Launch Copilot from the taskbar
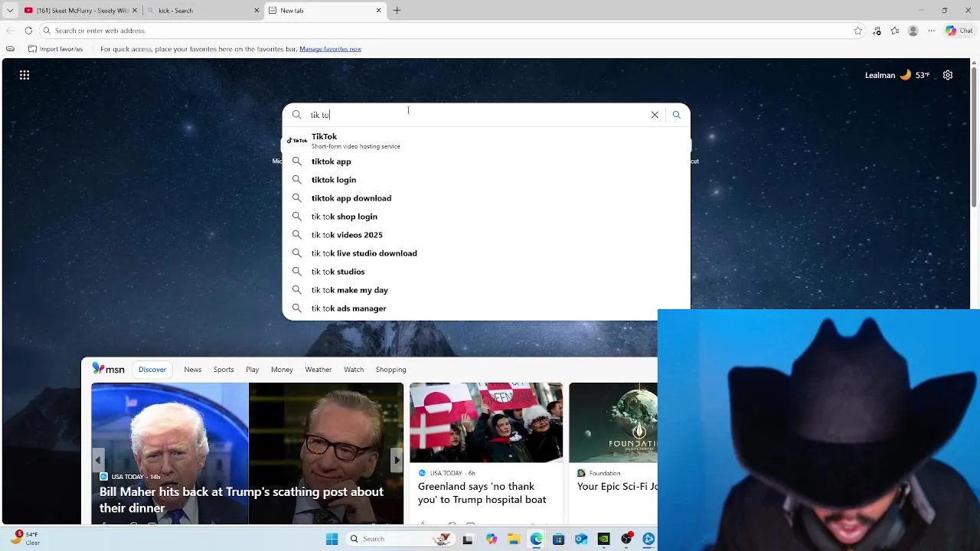This screenshot has height=551, width=980. (492, 539)
